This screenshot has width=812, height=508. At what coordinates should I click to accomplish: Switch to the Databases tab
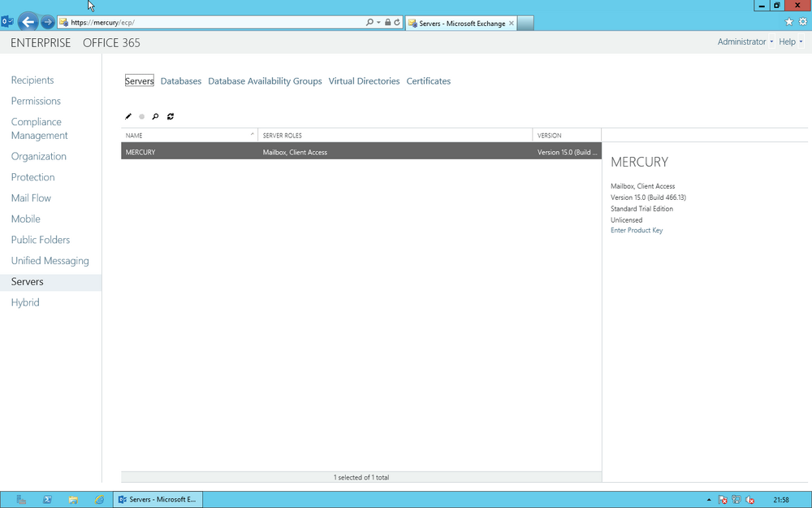point(181,80)
